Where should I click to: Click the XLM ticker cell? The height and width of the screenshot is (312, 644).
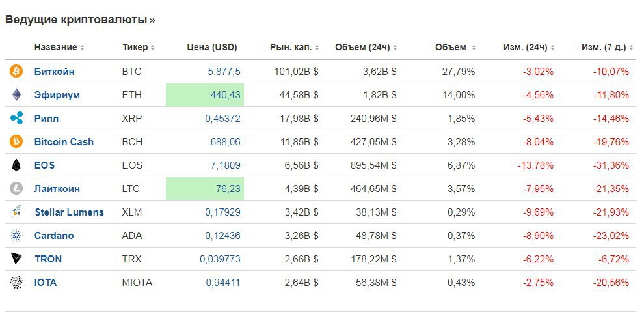[x=132, y=212]
